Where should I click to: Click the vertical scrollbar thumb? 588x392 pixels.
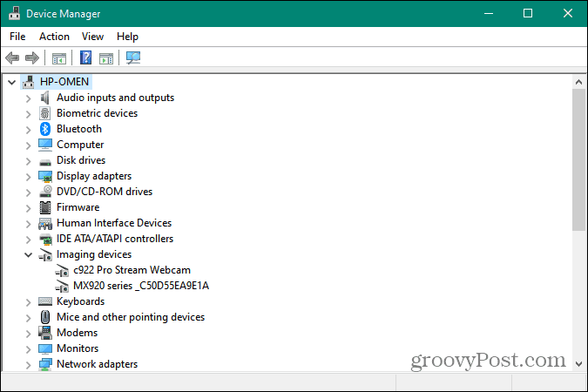coord(578,159)
